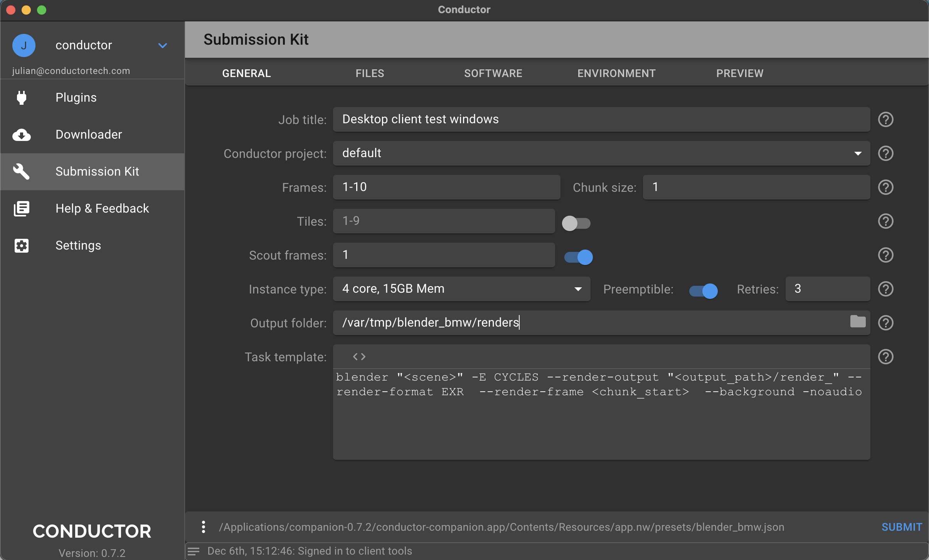Switch to the GENERAL tab
Screen dimensions: 929x560
(x=247, y=73)
